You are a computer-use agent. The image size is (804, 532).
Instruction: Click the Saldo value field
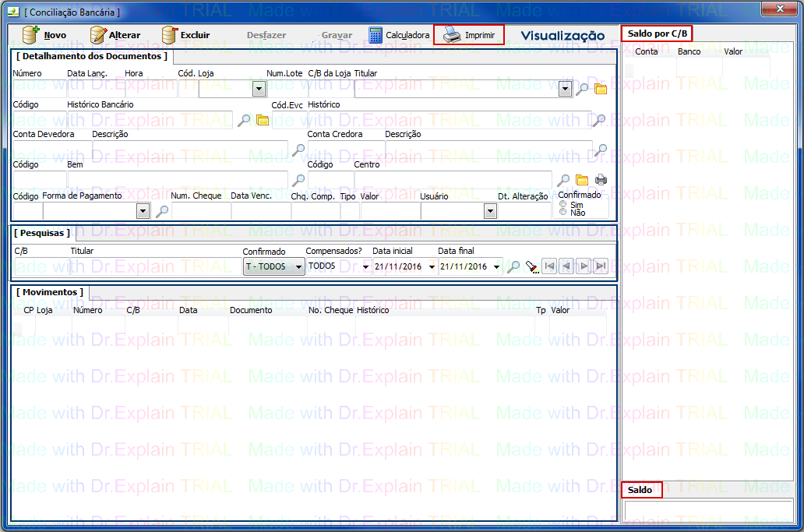pyautogui.click(x=709, y=512)
